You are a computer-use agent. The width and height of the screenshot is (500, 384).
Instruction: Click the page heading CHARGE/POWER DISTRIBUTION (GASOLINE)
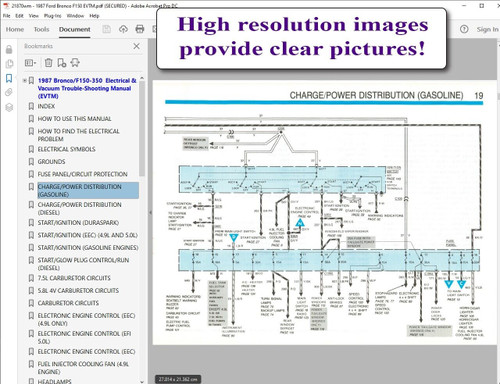point(376,95)
